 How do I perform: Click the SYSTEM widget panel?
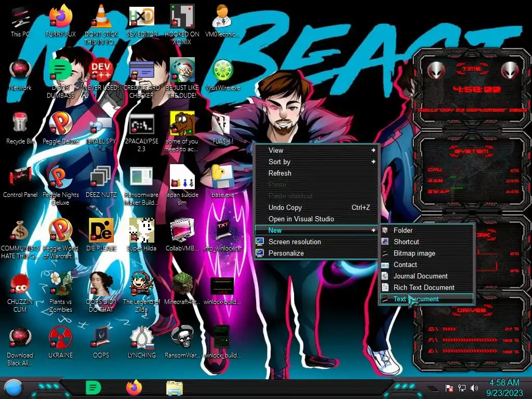pyautogui.click(x=472, y=171)
